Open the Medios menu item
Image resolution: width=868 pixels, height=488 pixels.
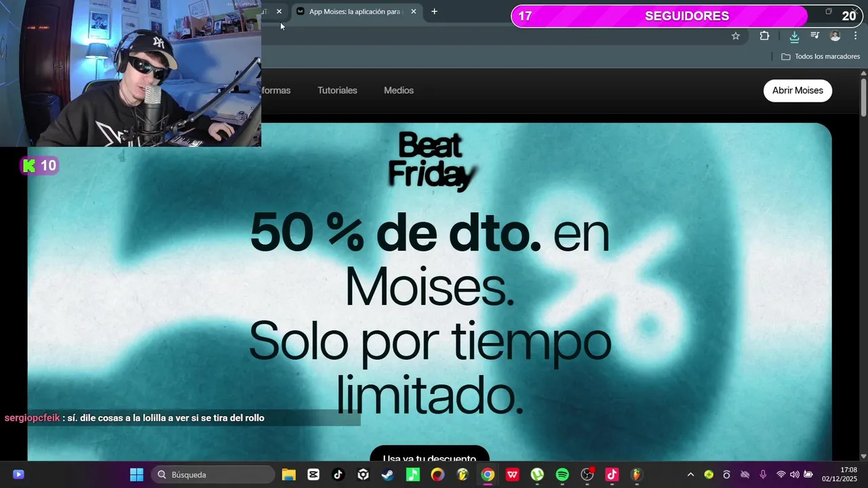399,90
